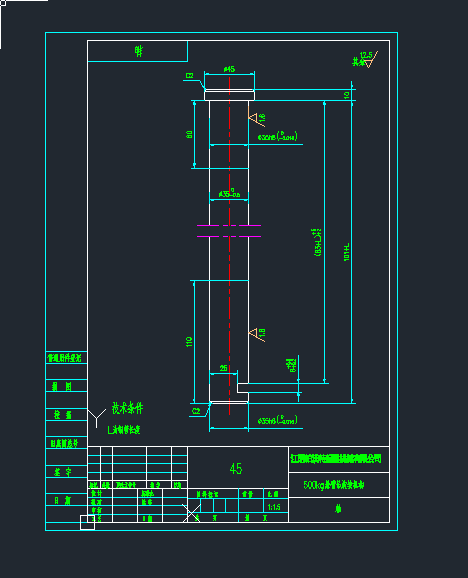This screenshot has width=468, height=578.
Task: Select the ø30h8 tolerance label upper shaft
Action: (x=277, y=136)
